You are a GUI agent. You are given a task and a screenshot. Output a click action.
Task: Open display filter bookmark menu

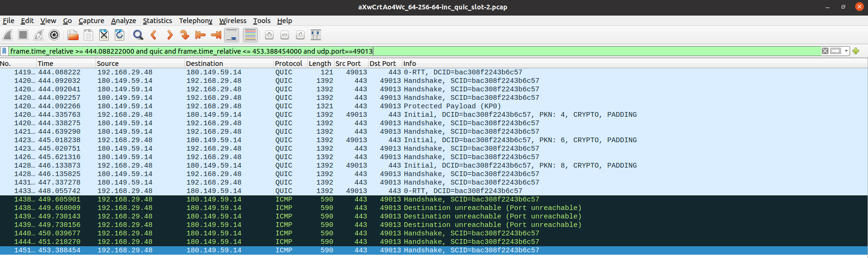pos(5,51)
